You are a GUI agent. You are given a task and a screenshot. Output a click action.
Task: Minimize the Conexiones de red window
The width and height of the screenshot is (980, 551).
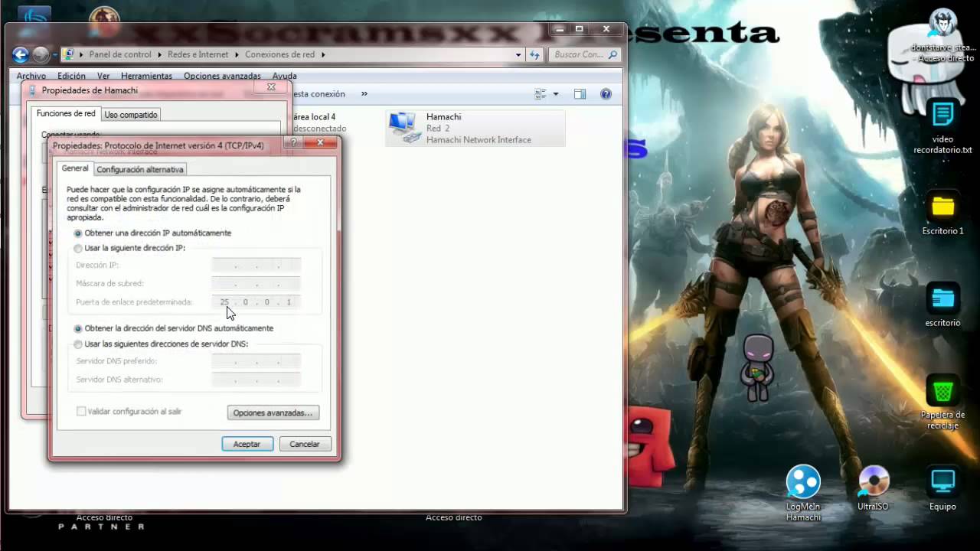tap(560, 29)
